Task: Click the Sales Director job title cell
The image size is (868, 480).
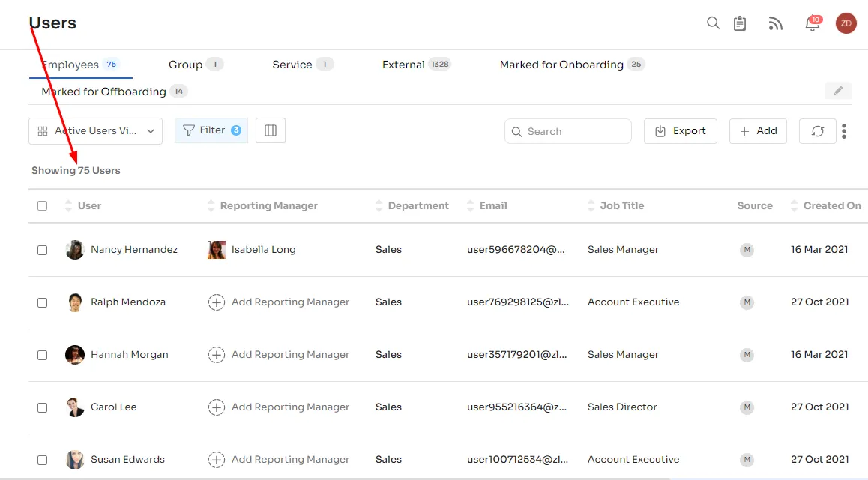Action: (622, 407)
